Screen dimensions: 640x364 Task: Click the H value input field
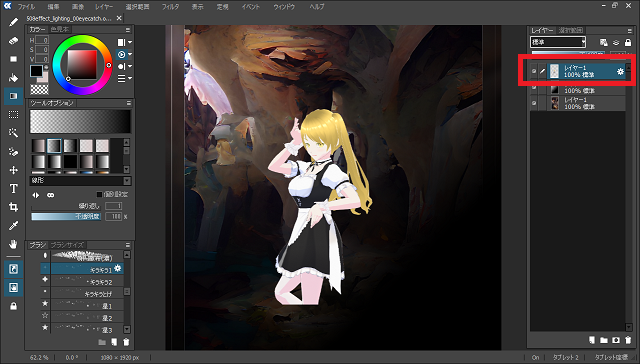tap(42, 40)
